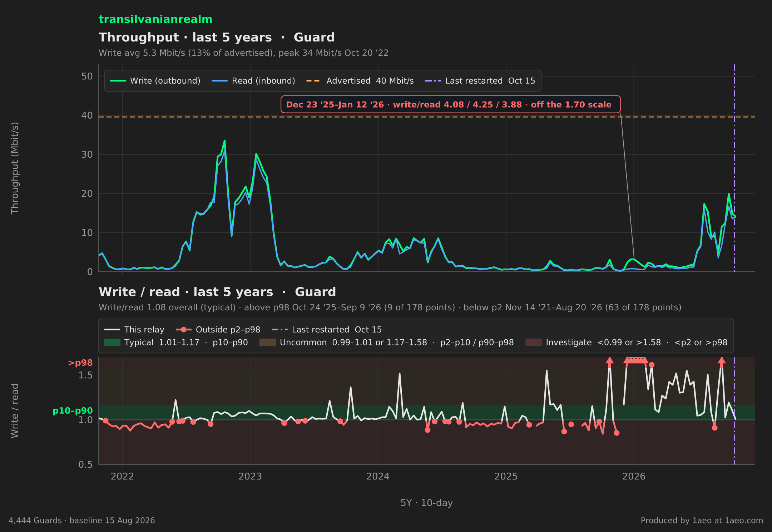The height and width of the screenshot is (532, 772).
Task: Click the green Typical 1.01–1.17 swatch
Action: click(x=112, y=343)
